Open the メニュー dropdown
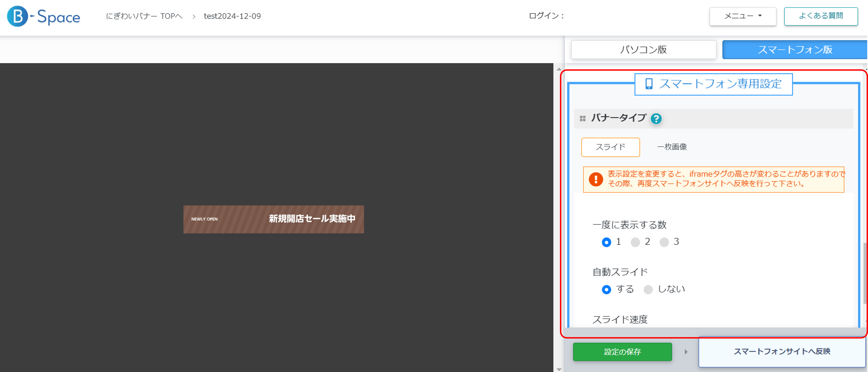The image size is (868, 372). click(x=742, y=16)
